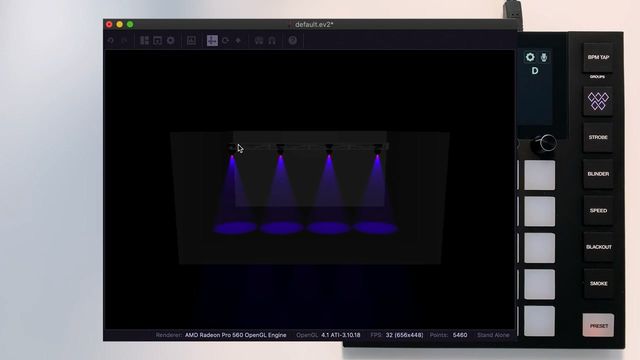This screenshot has width=640, height=360.
Task: Tap the pink PRESET button
Action: point(598,325)
